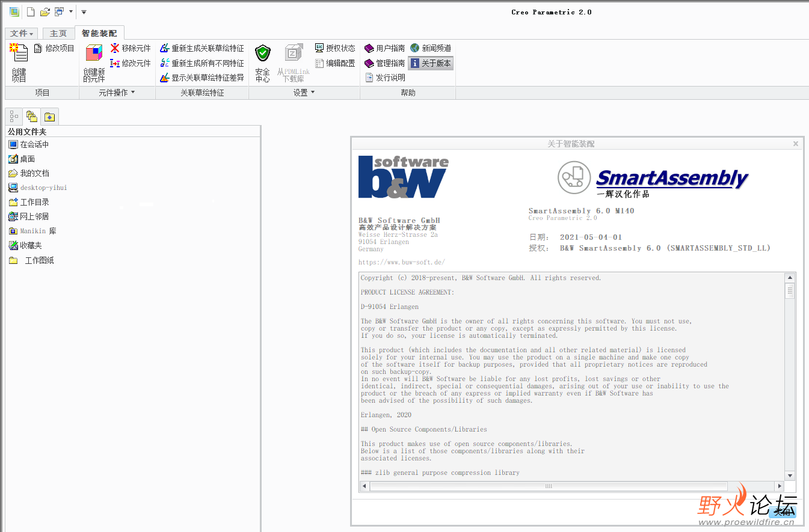Select 工作目录 working directory
Screen dimensions: 809x532
[29, 202]
